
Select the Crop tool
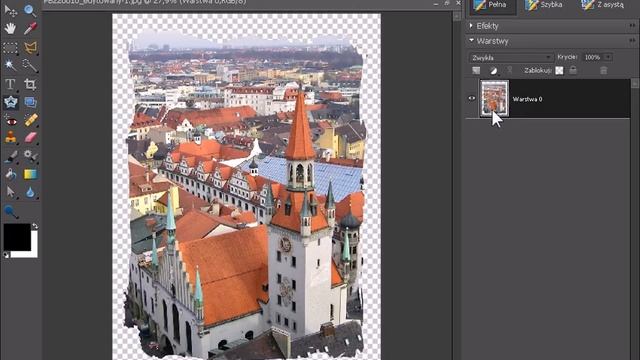coord(30,84)
